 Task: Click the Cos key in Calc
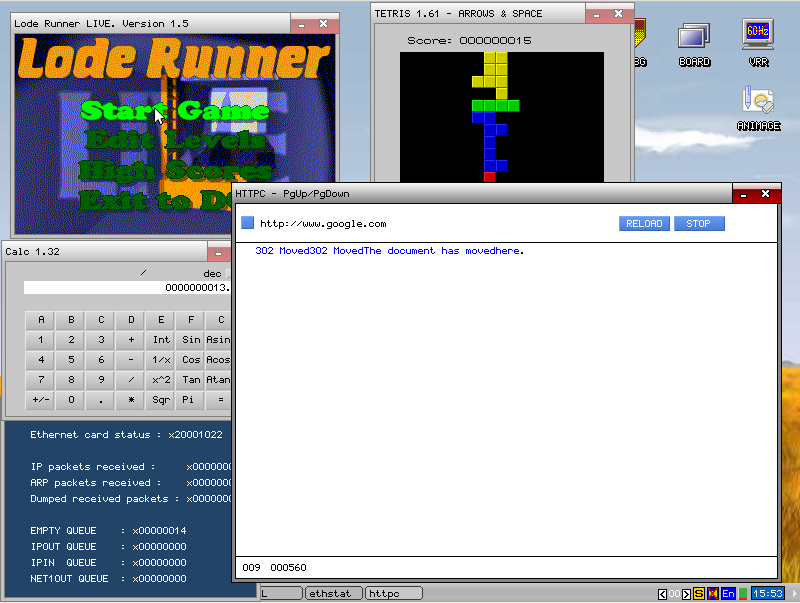[x=191, y=360]
